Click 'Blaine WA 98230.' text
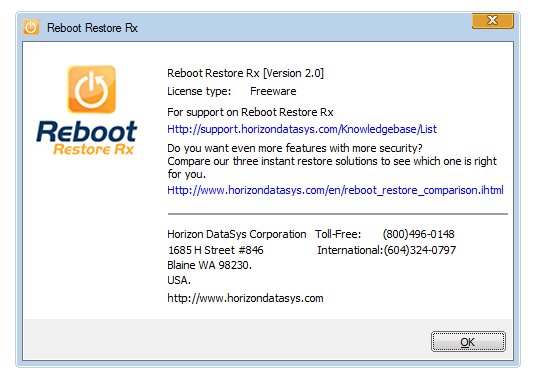Image resolution: width=540 pixels, height=388 pixels. click(209, 265)
